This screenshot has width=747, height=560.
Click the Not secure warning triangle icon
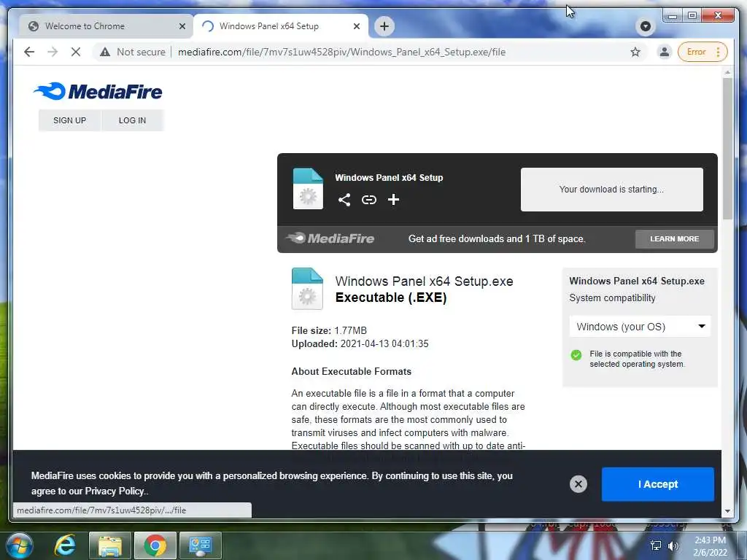click(105, 52)
